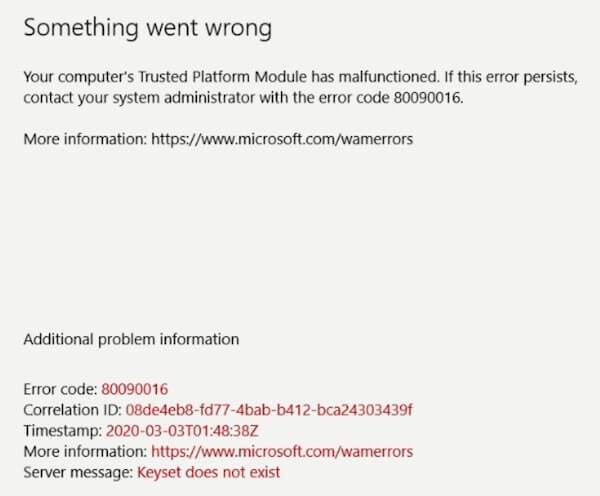Click the 'Trusted Platform Module' phrase
This screenshot has height=496, width=600.
(x=222, y=77)
